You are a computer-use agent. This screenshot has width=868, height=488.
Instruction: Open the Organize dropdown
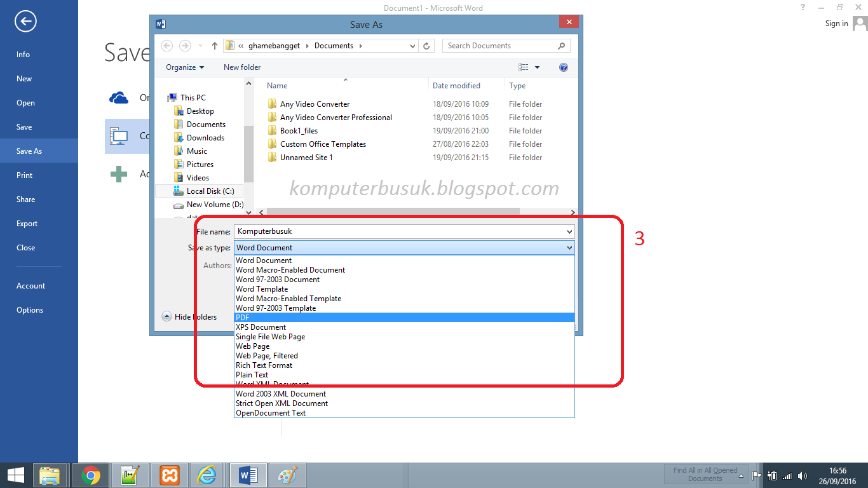pyautogui.click(x=185, y=67)
